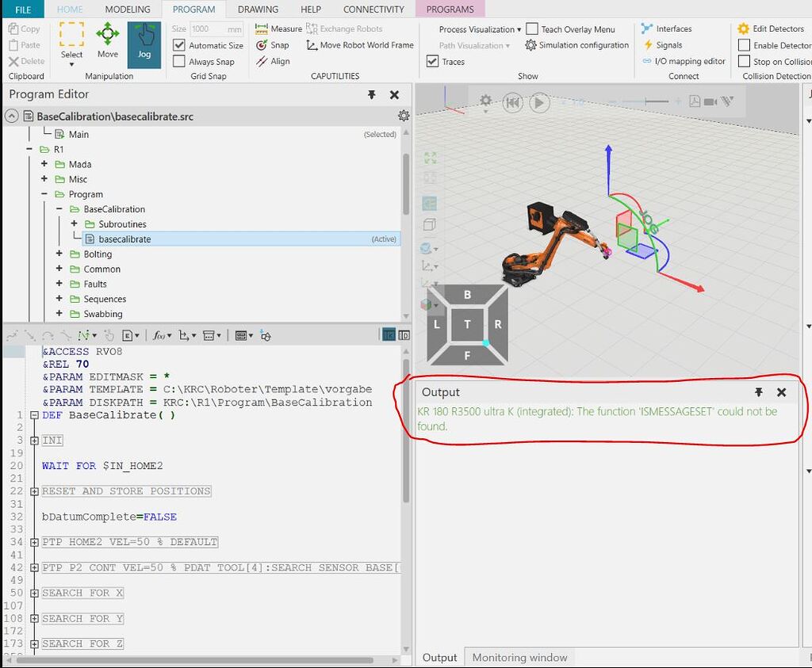The image size is (812, 668).
Task: Switch to the MODELING ribbon tab
Action: coord(127,10)
